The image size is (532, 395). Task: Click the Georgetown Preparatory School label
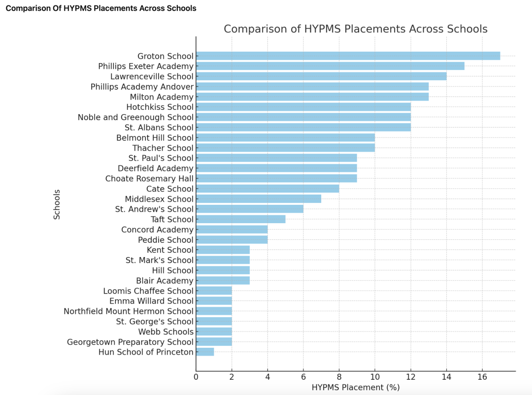(130, 342)
